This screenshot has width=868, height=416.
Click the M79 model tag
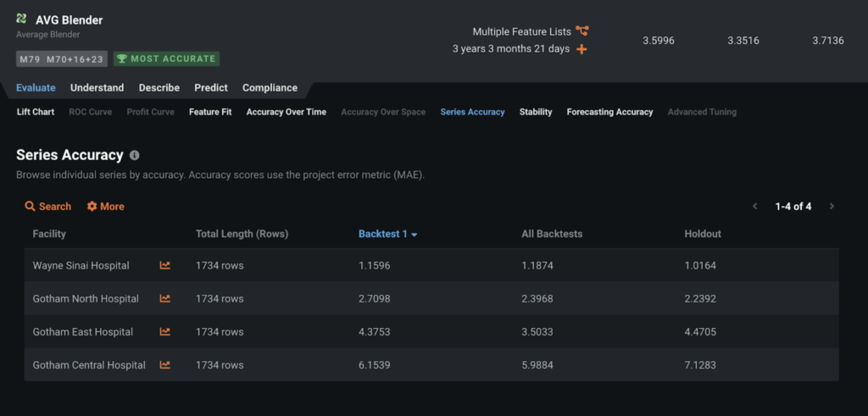30,59
